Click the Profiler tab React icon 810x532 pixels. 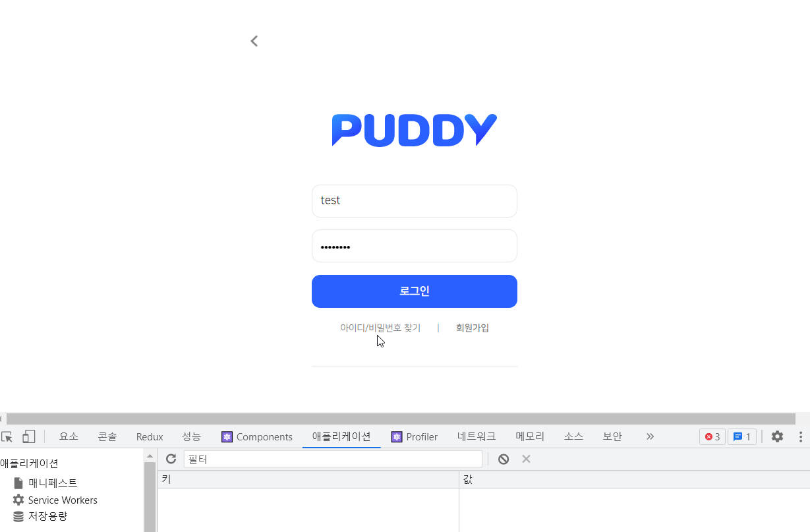[x=397, y=437]
